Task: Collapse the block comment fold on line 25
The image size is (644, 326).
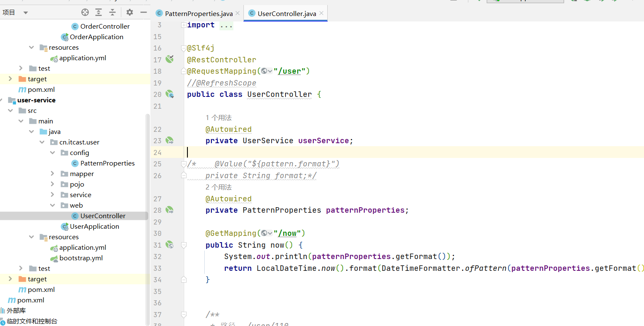Action: pyautogui.click(x=184, y=163)
